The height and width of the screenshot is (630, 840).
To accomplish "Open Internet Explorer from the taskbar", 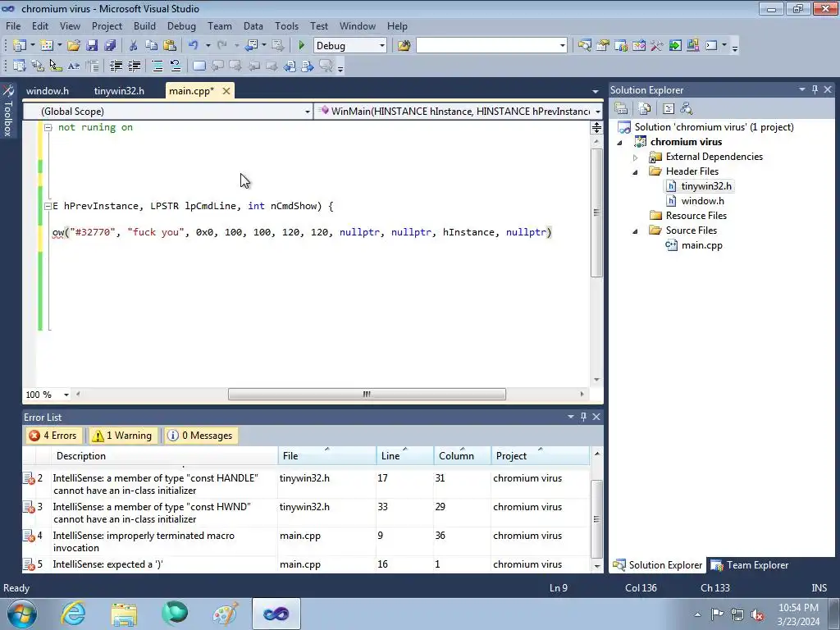I will [x=73, y=614].
